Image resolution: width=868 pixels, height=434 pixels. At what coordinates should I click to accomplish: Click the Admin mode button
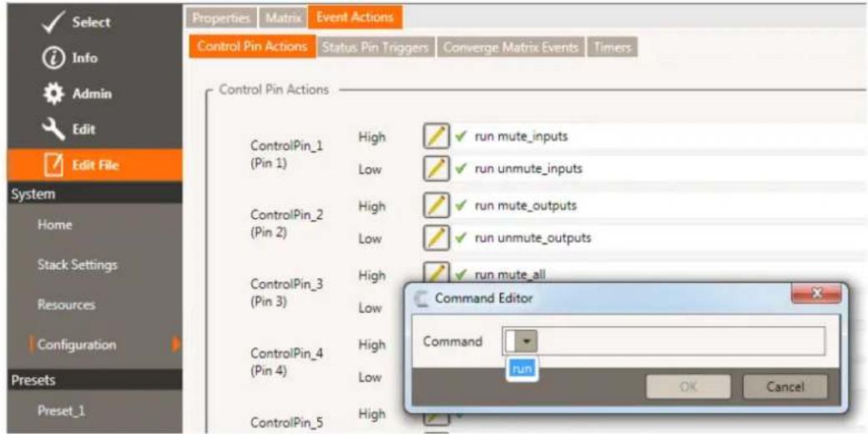click(x=94, y=93)
